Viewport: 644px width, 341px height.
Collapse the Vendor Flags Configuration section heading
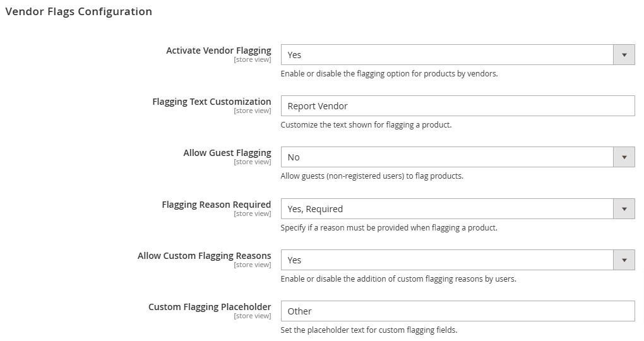tap(78, 11)
